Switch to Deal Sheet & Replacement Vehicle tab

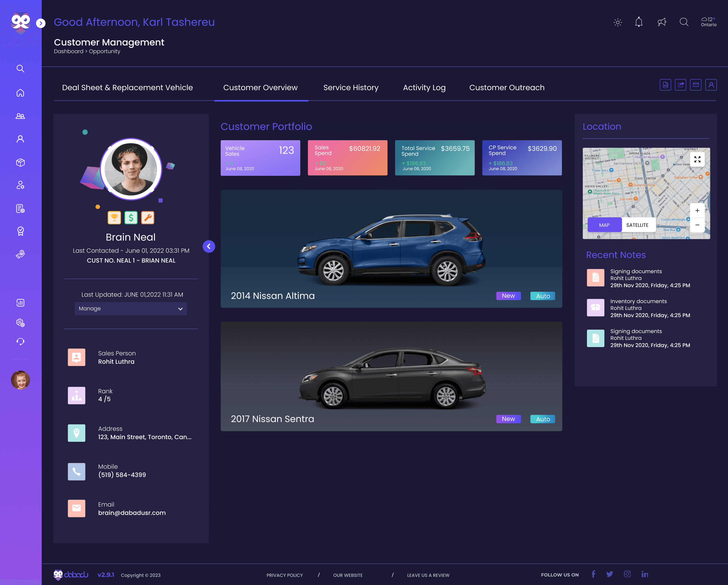[x=127, y=88]
